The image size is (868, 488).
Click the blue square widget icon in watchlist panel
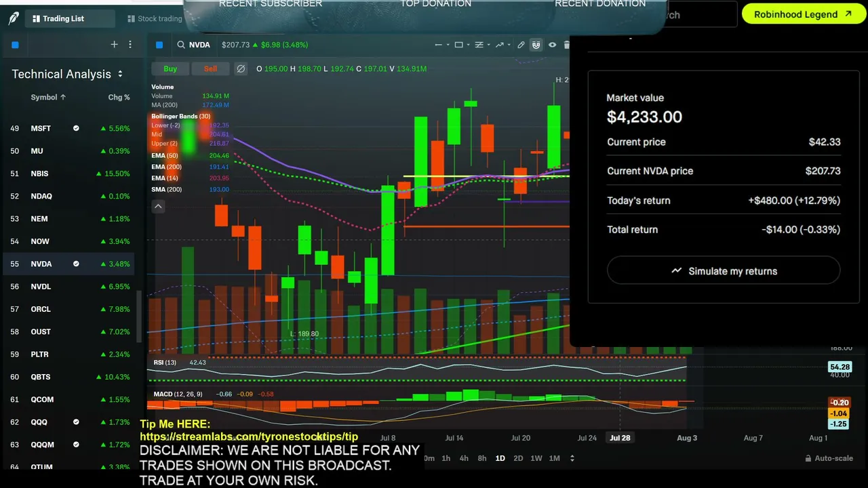pos(15,45)
